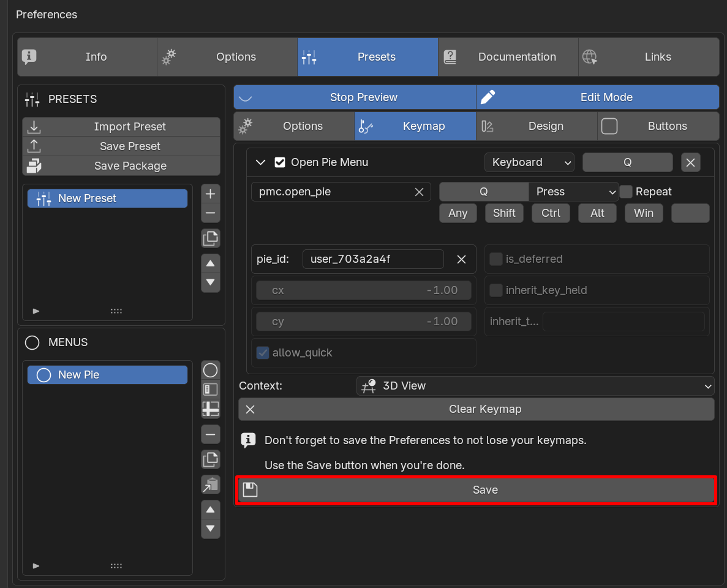Screen dimensions: 727x588
Task: Click Save Package
Action: [x=121, y=165]
